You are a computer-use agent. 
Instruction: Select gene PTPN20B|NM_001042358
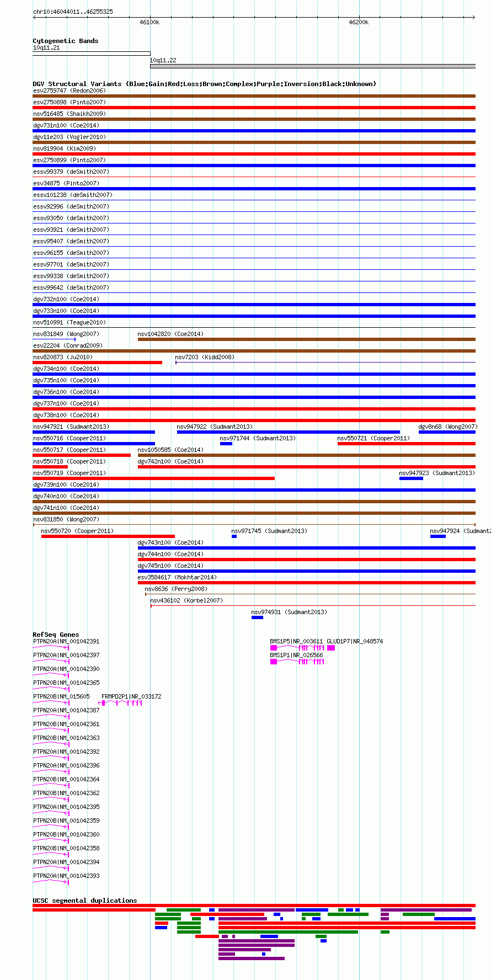click(66, 848)
